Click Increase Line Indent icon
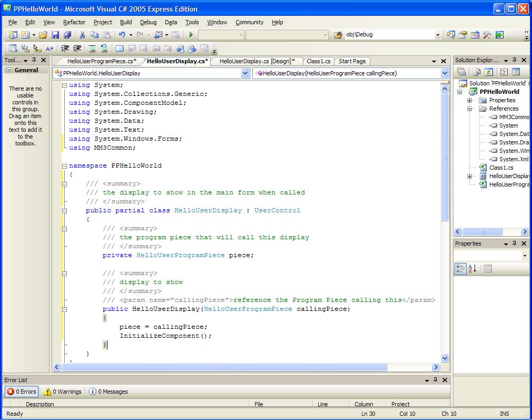 point(77,48)
